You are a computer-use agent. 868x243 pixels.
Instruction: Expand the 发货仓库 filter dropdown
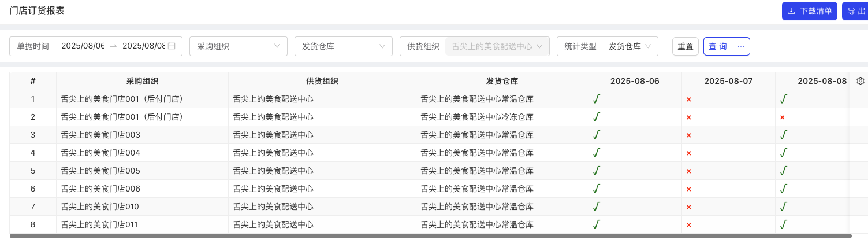[x=343, y=46]
